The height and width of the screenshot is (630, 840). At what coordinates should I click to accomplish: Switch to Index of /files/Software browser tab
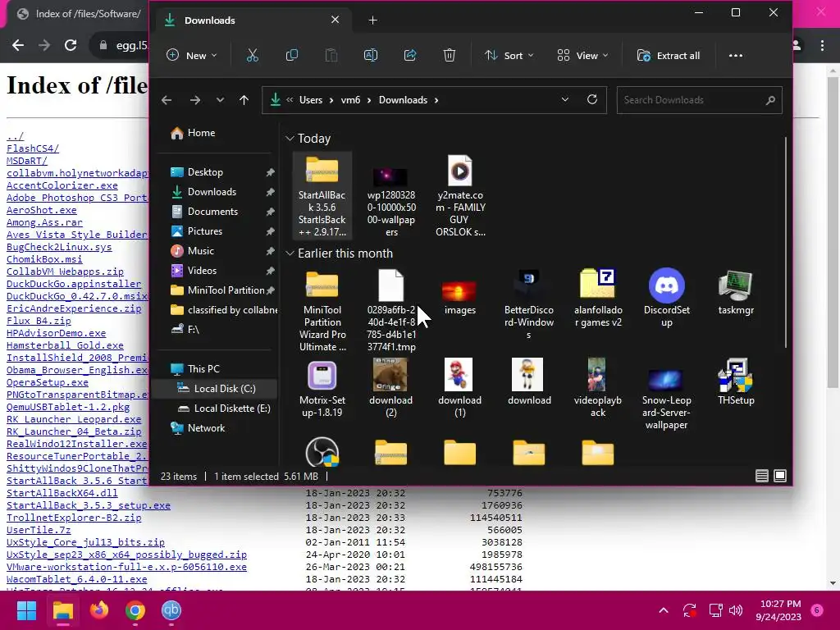pos(78,14)
